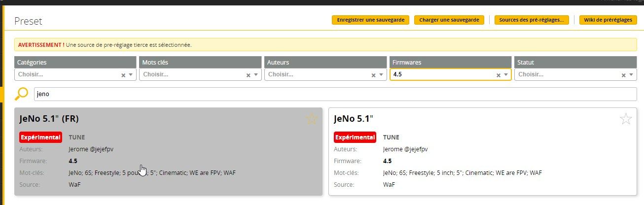Viewport: 644px width, 205px height.
Task: Remove the 4.5 Firmwares filter value
Action: click(499, 75)
